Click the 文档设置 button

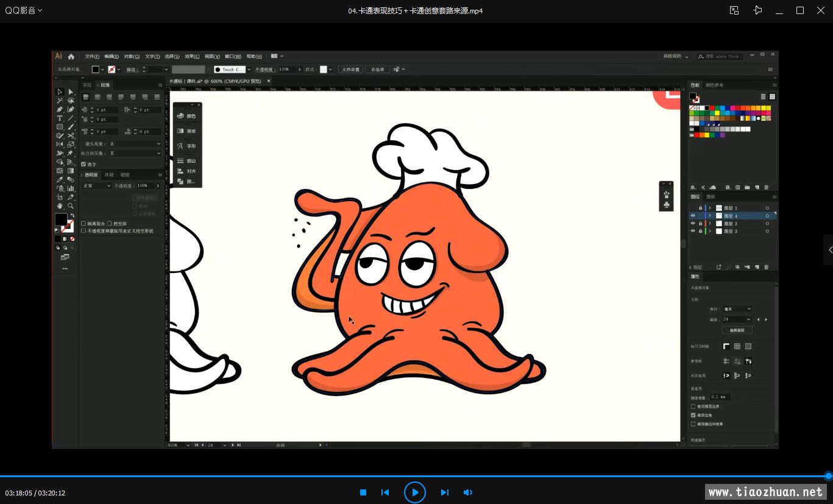[x=351, y=69]
